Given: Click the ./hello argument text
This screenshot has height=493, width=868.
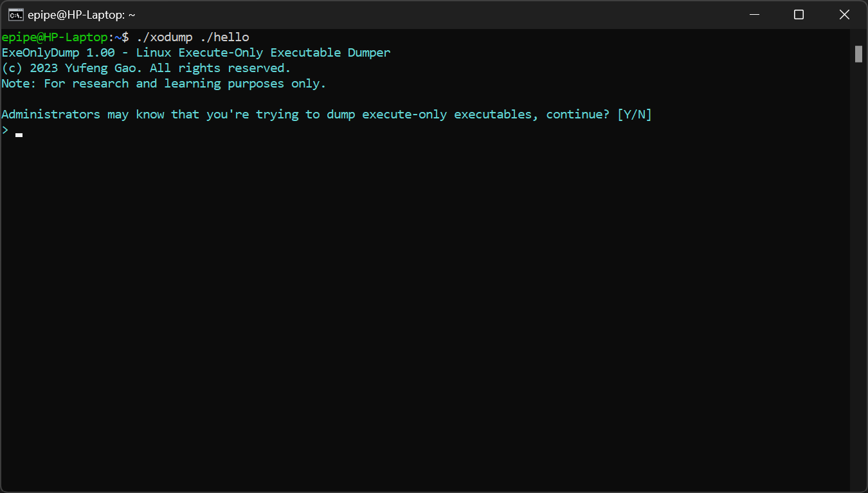Looking at the screenshot, I should [224, 37].
